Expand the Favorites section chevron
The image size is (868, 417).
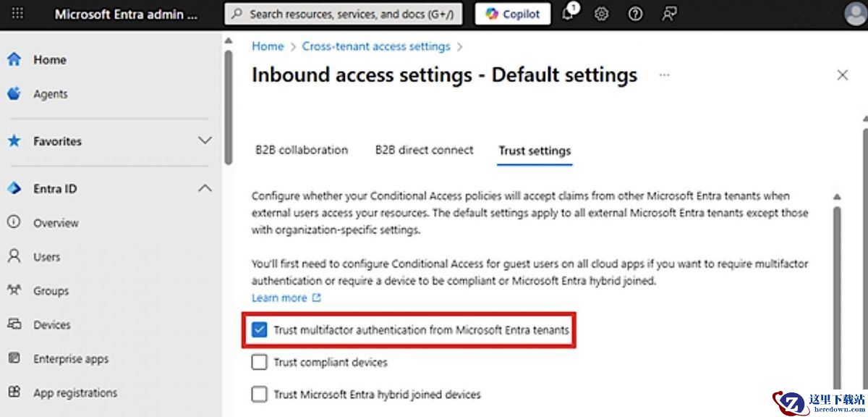[x=205, y=140]
